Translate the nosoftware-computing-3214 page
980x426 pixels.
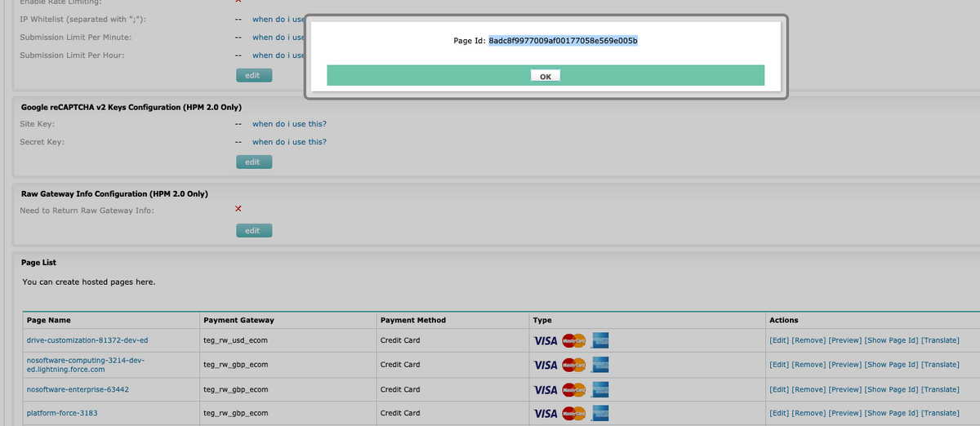pyautogui.click(x=940, y=365)
